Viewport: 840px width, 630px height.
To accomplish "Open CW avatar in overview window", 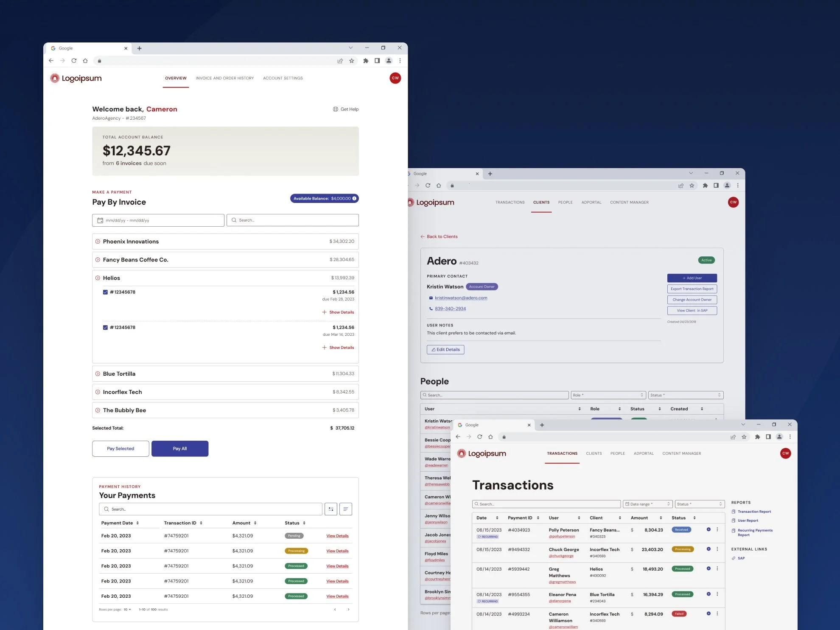I will (395, 78).
